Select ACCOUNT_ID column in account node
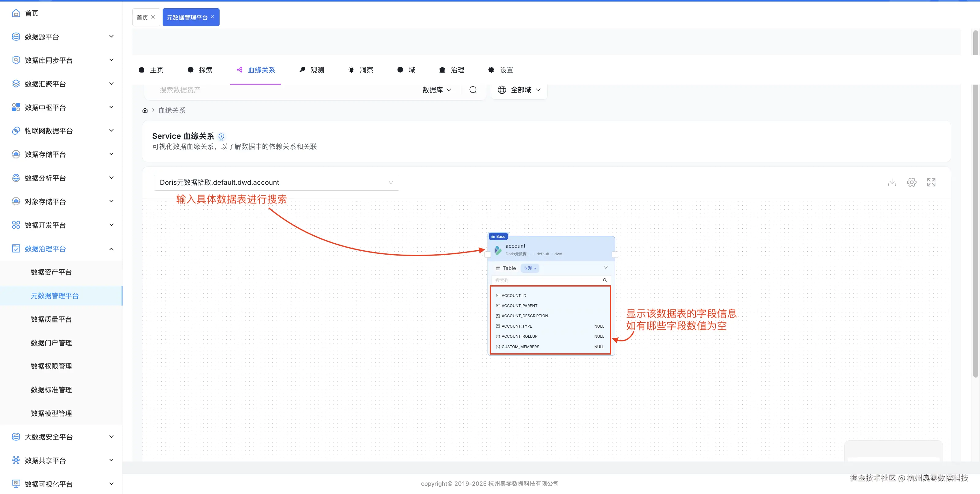The width and height of the screenshot is (980, 494). coord(514,295)
